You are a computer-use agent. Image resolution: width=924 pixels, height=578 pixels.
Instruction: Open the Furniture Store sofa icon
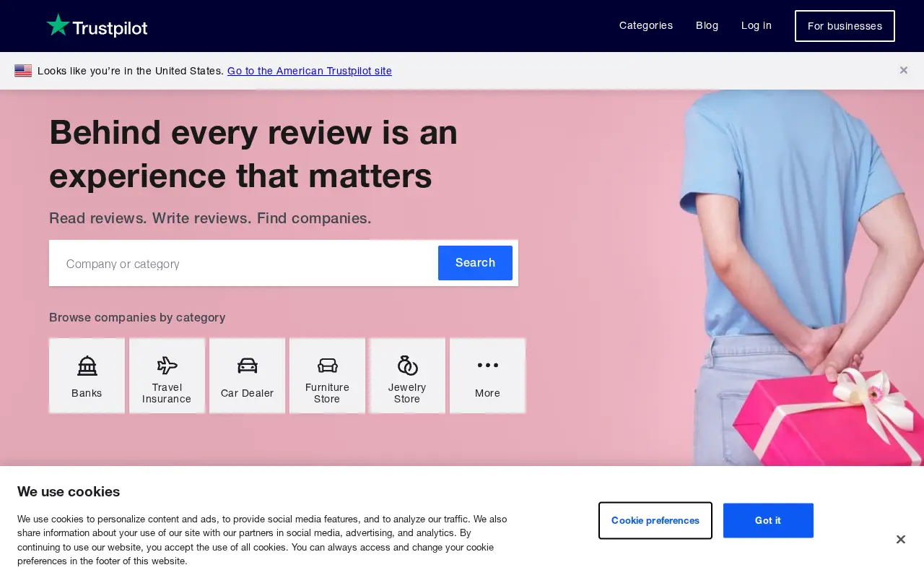point(327,366)
